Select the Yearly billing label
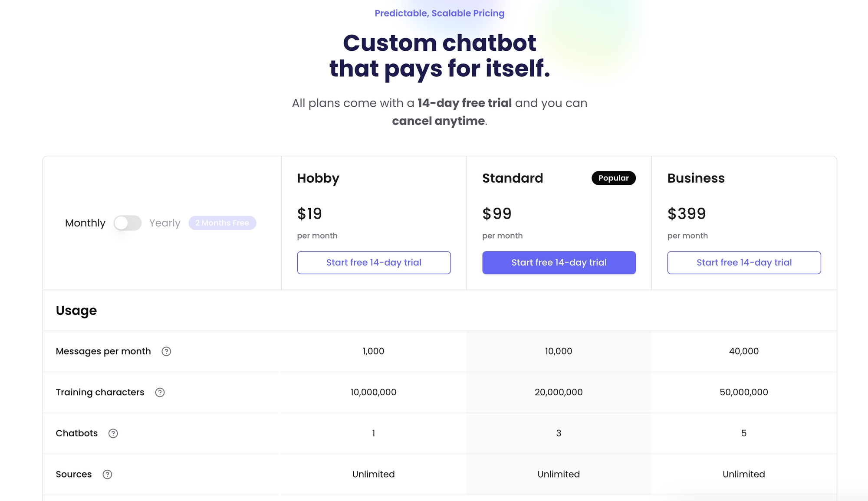This screenshot has width=868, height=501. tap(164, 223)
